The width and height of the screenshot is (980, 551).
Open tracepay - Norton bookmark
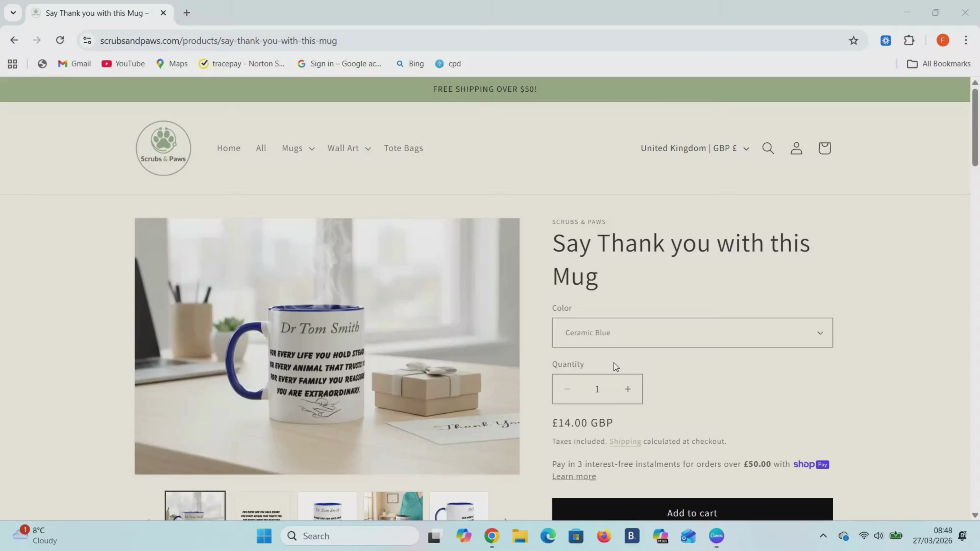click(242, 64)
